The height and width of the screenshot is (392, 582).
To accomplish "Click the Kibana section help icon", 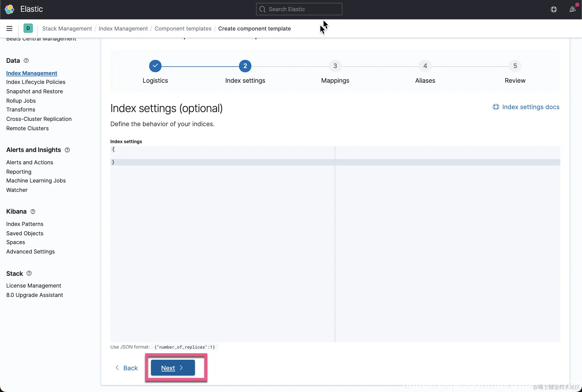I will point(33,212).
